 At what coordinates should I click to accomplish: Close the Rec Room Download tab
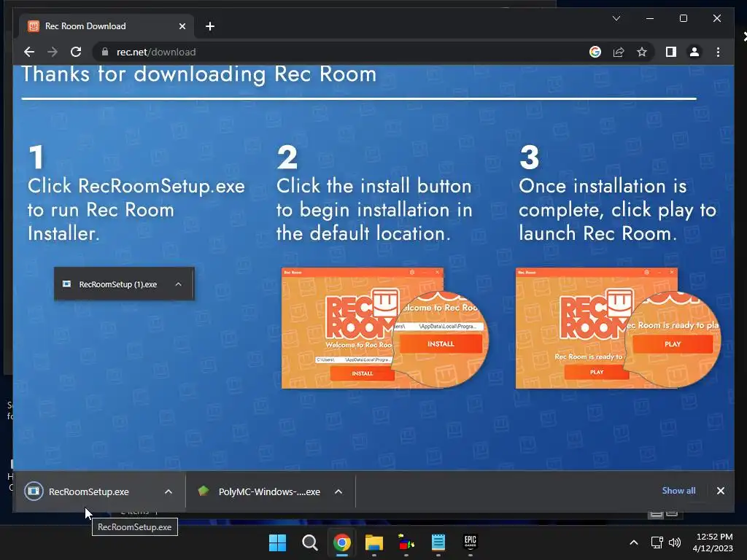click(182, 26)
